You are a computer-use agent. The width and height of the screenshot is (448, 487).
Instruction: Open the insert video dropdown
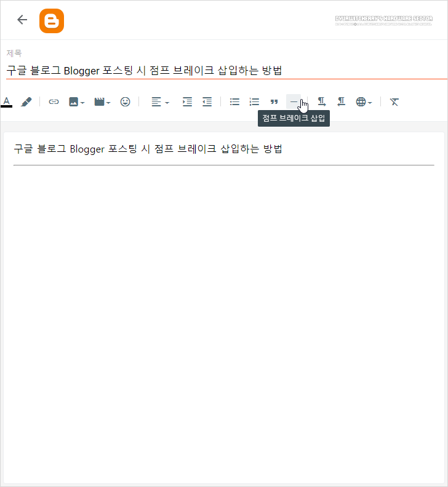pos(102,102)
